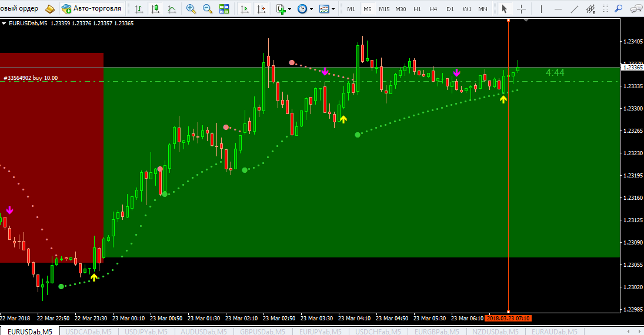Screen dimensions: 644x335
Task: Open the EURGBPab,M5 chart tab
Action: point(436,331)
